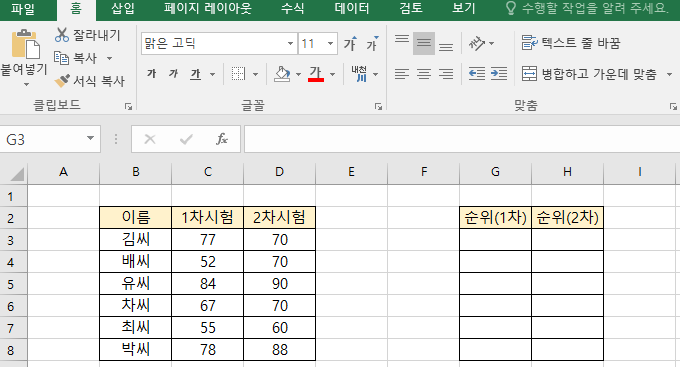Image resolution: width=680 pixels, height=367 pixels.
Task: Open the Copy (복사) dropdown arrow
Action: [x=109, y=58]
